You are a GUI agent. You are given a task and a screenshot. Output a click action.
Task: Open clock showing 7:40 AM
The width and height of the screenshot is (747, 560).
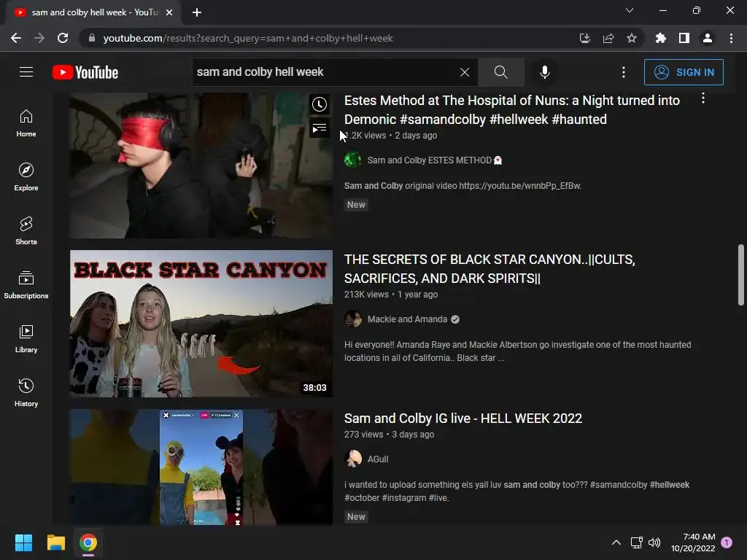coord(693,542)
